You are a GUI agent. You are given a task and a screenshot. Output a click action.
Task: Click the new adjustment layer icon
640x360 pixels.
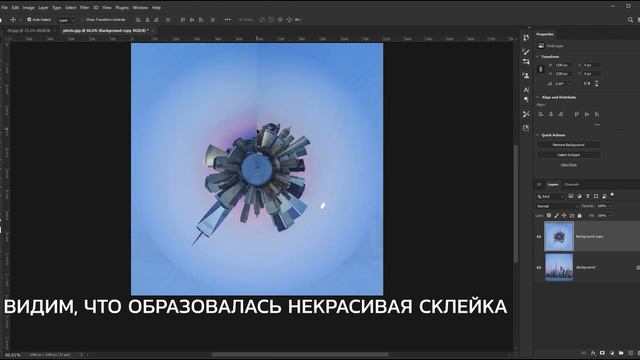click(612, 353)
